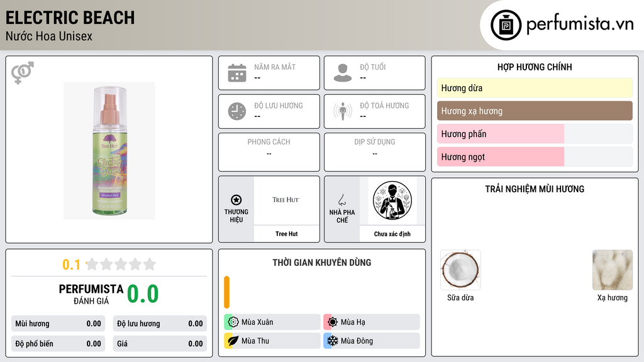Click the Nước Hoa Unisex subtitle
The image size is (644, 362).
point(49,36)
